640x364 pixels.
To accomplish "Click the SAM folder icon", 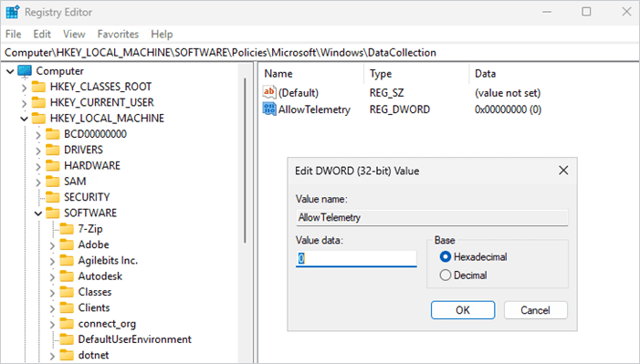I will [x=53, y=182].
